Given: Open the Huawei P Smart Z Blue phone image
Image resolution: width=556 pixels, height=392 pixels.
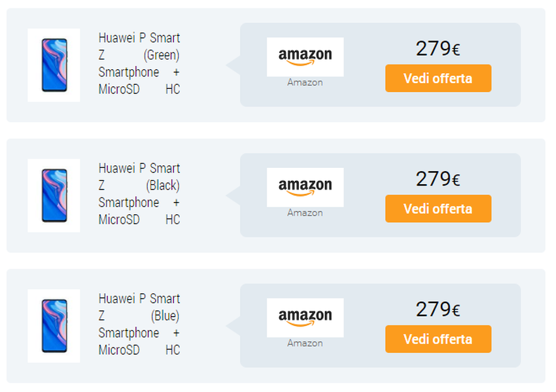Looking at the screenshot, I should coord(54,325).
